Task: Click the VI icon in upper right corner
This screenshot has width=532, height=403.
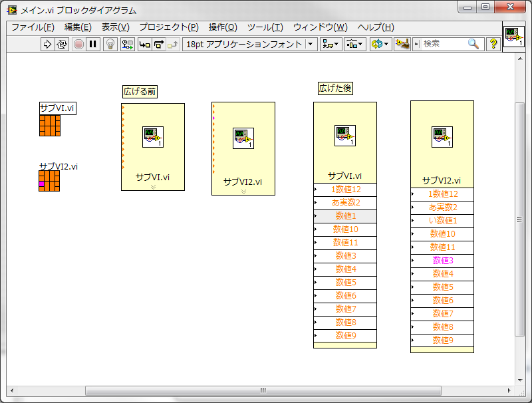Action: click(513, 37)
